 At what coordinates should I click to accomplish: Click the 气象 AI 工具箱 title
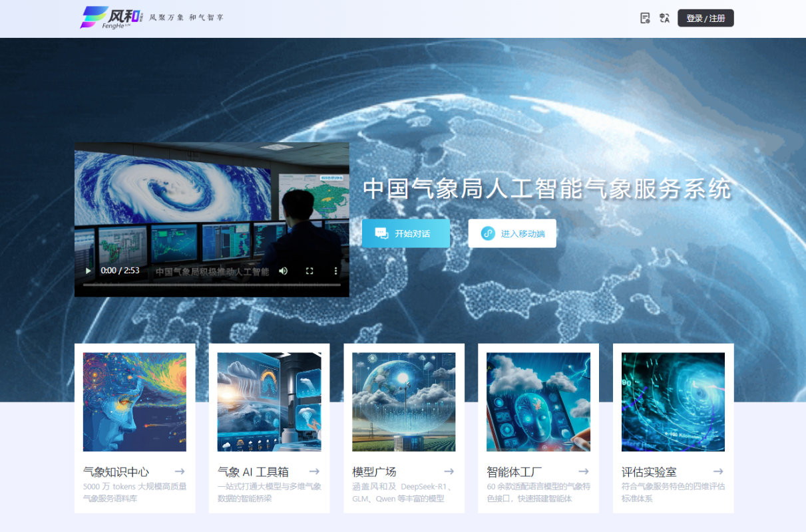253,472
